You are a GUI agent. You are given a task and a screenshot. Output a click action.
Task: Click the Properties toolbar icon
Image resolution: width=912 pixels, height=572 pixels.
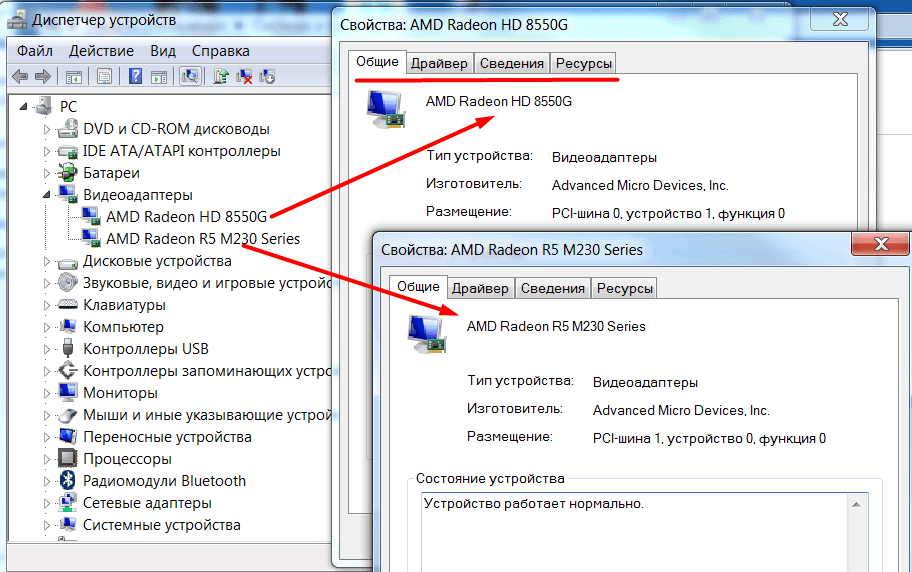coord(105,76)
